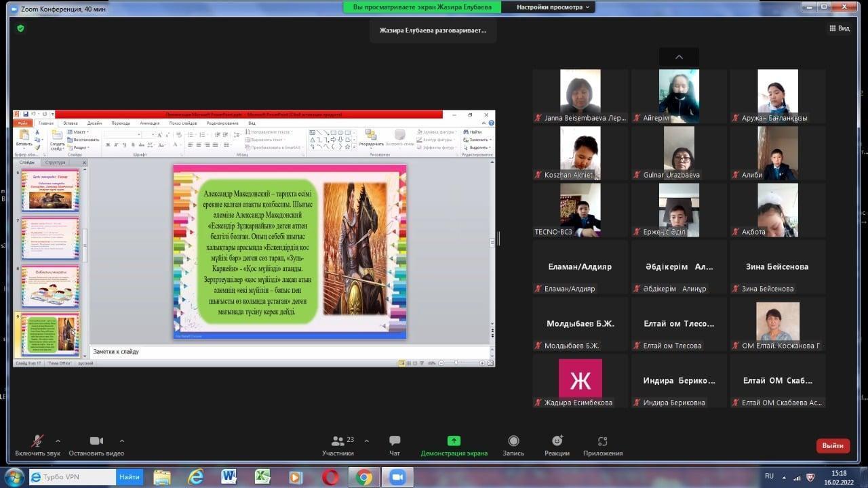Open the Zoom Apps (Приложения) panel

[602, 445]
